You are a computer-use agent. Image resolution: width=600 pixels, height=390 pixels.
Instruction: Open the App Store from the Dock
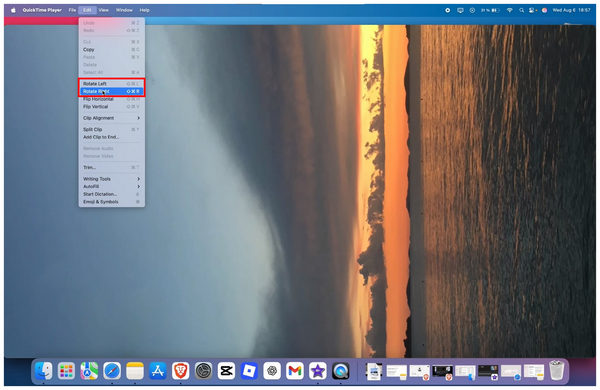click(158, 371)
